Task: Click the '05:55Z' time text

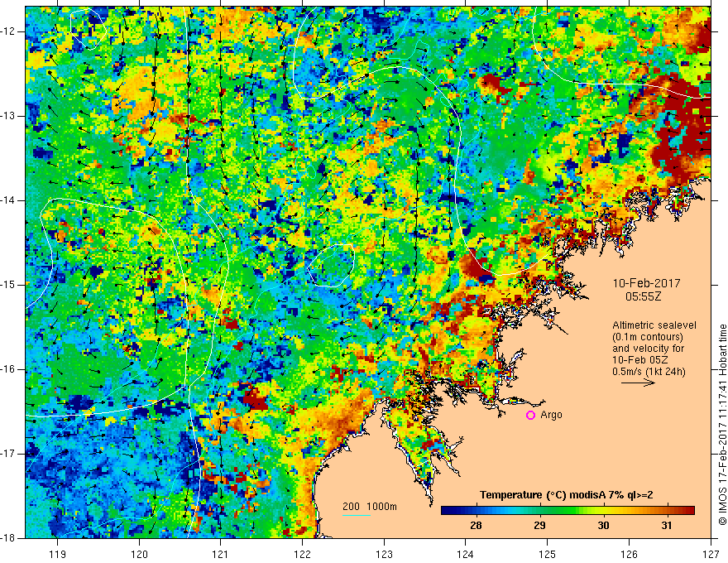Action: point(643,296)
